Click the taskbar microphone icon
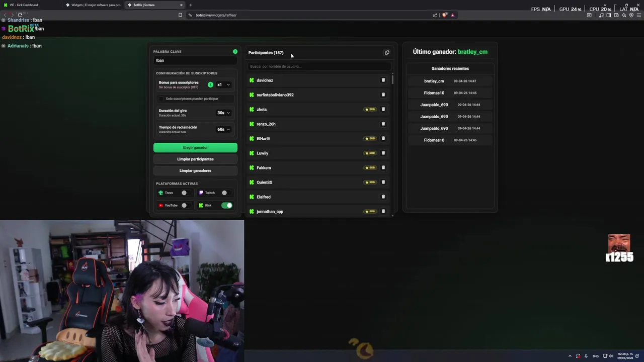Image resolution: width=644 pixels, height=362 pixels. [x=586, y=356]
